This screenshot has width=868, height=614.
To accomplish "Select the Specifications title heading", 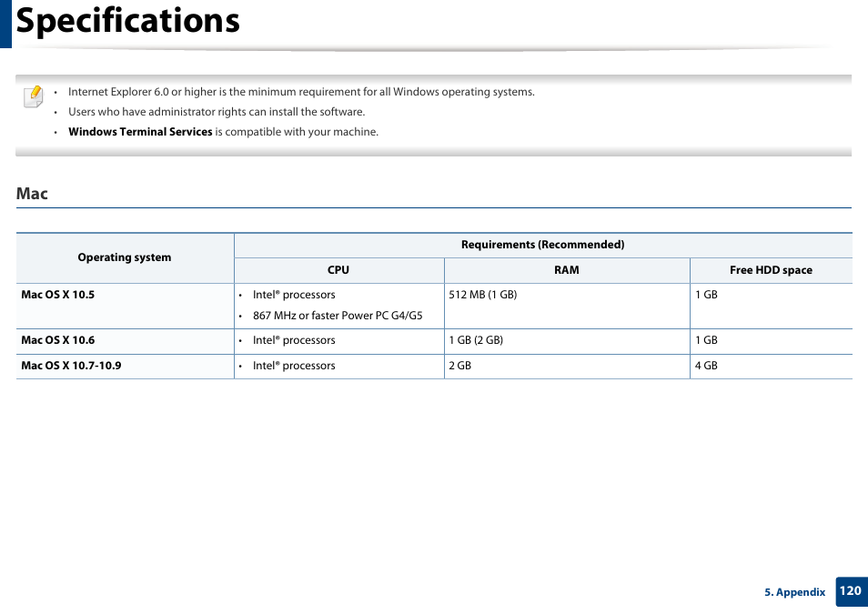I will tap(127, 20).
